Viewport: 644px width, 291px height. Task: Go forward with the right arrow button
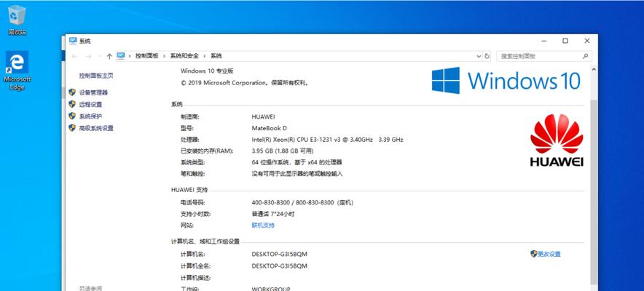[x=88, y=56]
